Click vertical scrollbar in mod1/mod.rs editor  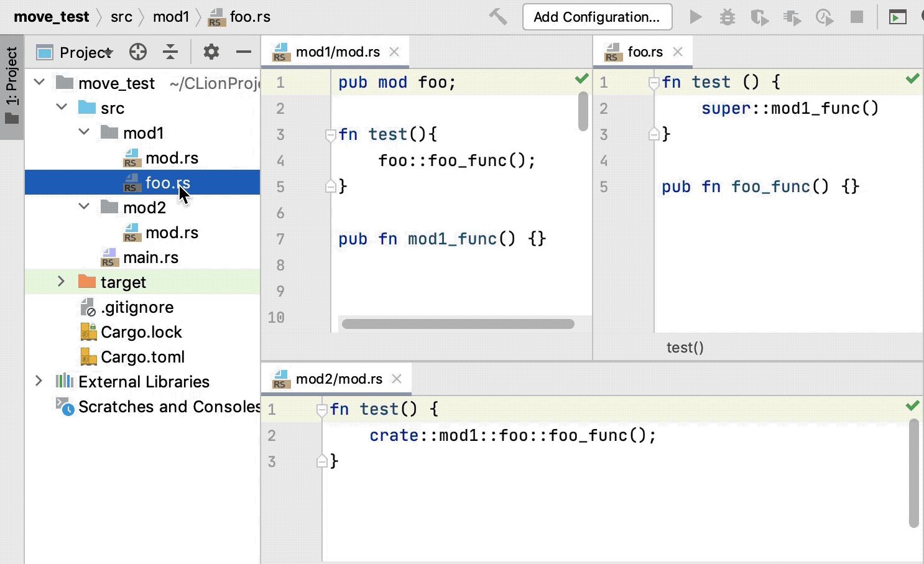coord(583,111)
